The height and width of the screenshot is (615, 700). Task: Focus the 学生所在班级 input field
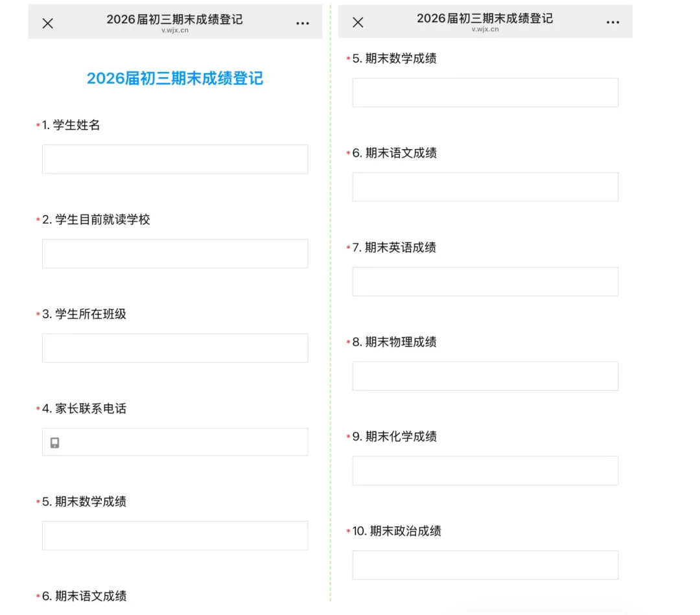pos(174,348)
